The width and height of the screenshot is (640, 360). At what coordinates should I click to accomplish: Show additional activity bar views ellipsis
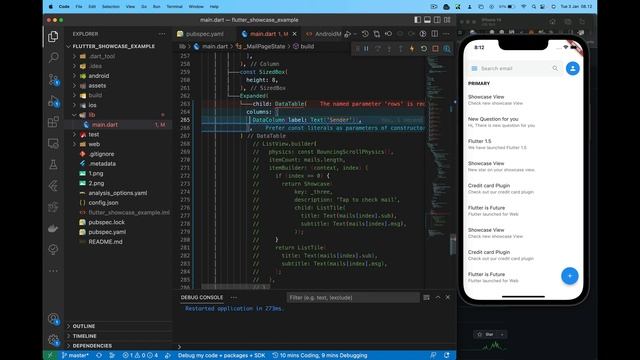coord(53,271)
